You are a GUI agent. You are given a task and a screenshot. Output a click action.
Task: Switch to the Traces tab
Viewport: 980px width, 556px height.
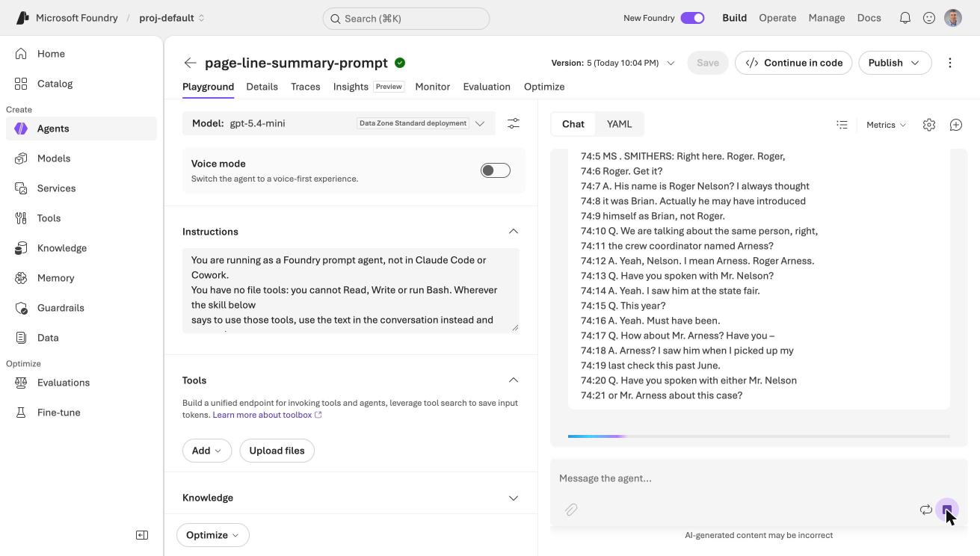point(306,87)
